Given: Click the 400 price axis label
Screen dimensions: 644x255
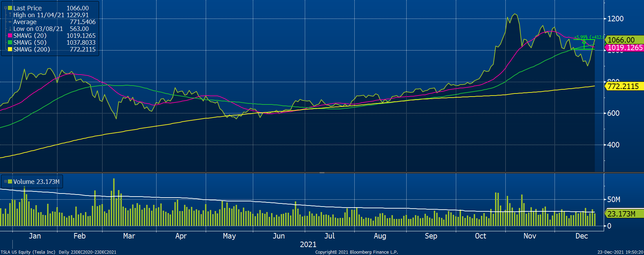Looking at the screenshot, I should point(613,145).
